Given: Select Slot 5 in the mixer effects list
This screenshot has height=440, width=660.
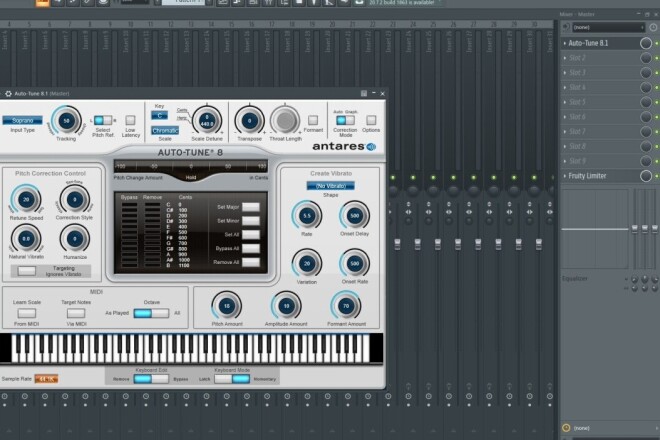Looking at the screenshot, I should point(600,102).
